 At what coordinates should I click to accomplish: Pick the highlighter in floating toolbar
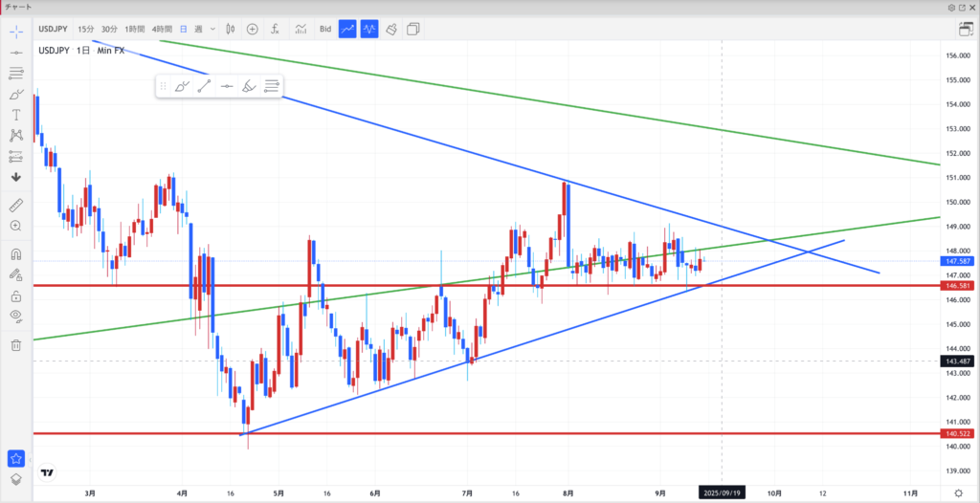[249, 87]
